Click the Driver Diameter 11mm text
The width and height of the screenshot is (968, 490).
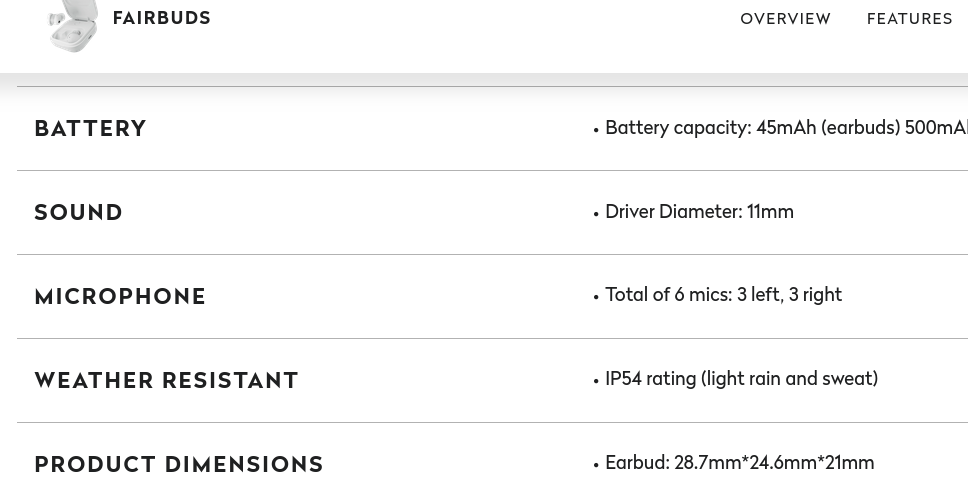[x=699, y=212]
